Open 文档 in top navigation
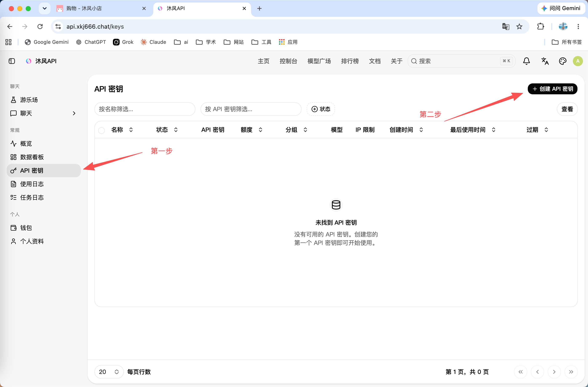This screenshot has height=387, width=588. point(374,61)
